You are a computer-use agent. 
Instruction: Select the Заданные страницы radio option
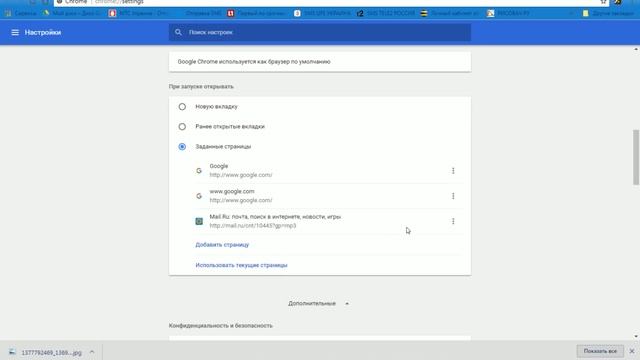pyautogui.click(x=182, y=147)
